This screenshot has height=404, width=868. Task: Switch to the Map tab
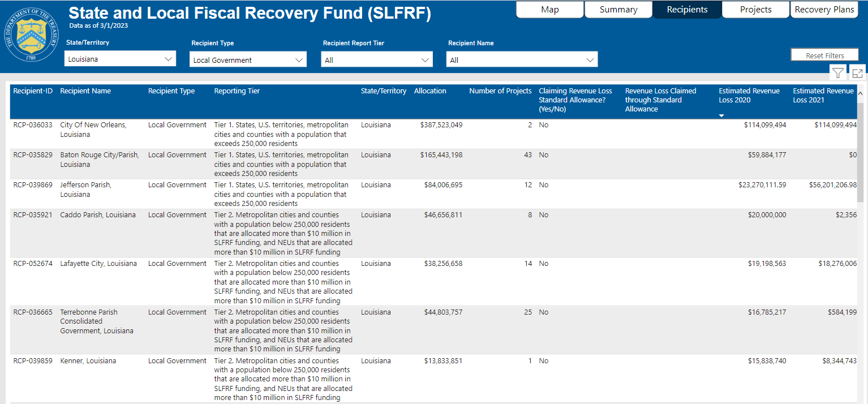[x=550, y=10]
